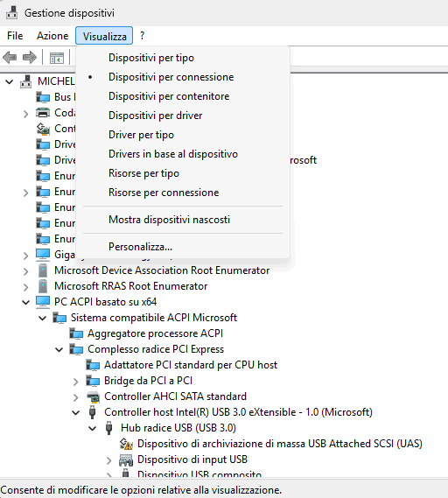
Task: Click the icon beside the Bus row
Action: pyautogui.click(x=43, y=97)
